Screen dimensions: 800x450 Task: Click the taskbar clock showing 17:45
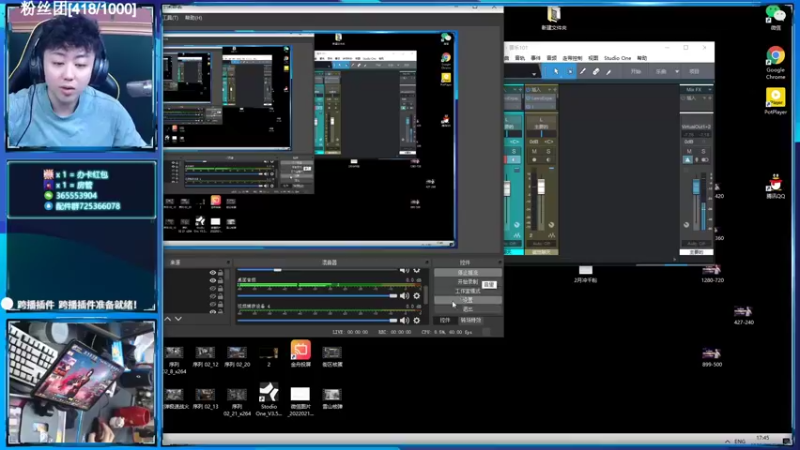click(x=762, y=439)
